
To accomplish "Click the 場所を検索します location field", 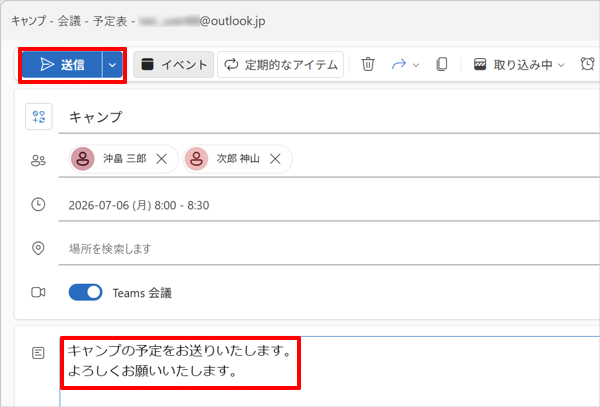I will tap(329, 249).
